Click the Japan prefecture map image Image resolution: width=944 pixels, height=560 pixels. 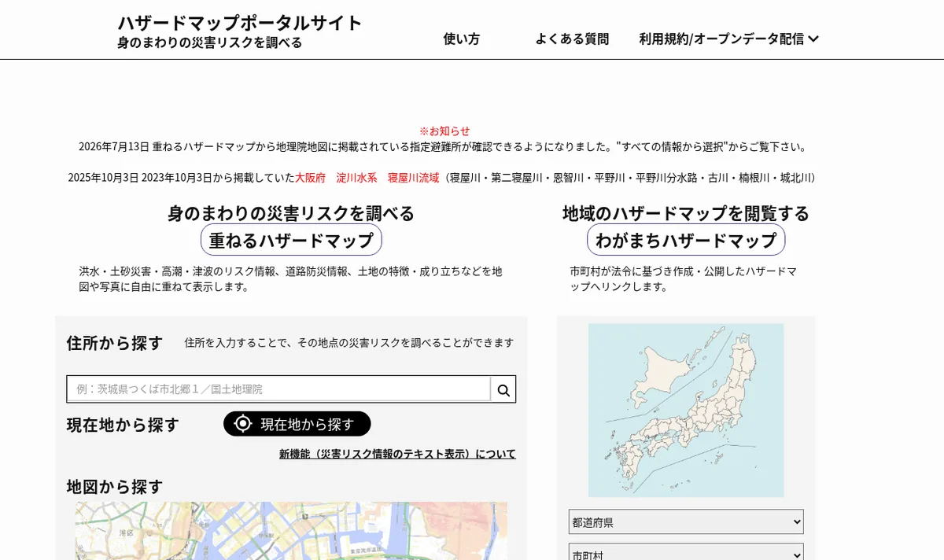[686, 410]
